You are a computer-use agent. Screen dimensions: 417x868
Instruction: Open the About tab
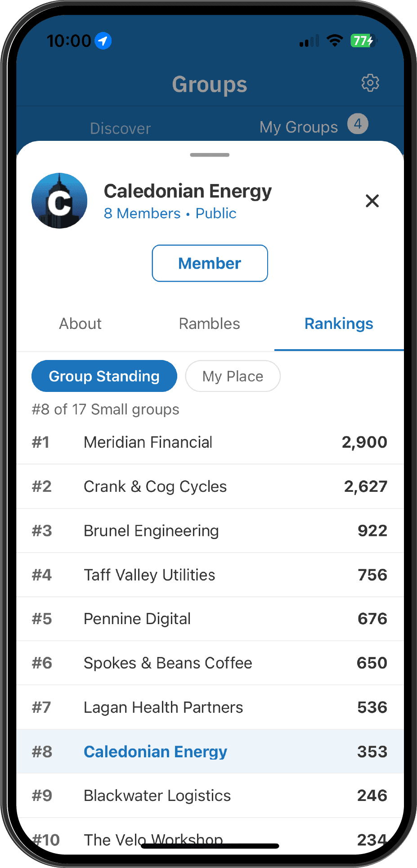pyautogui.click(x=81, y=324)
